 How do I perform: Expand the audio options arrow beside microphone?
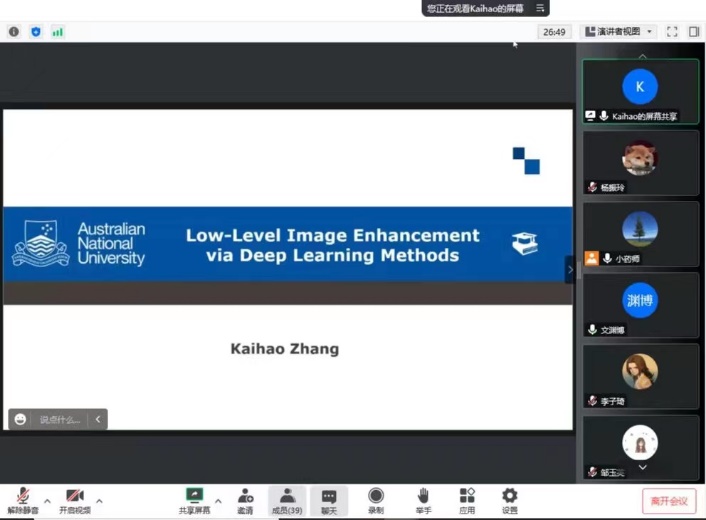pyautogui.click(x=46, y=499)
